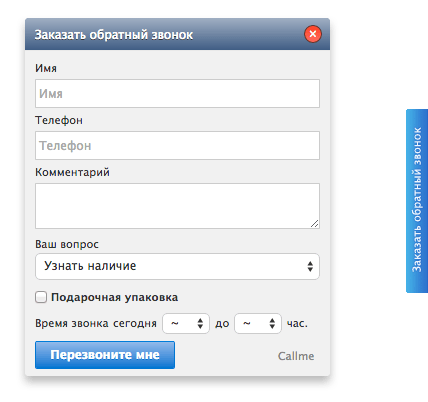The image size is (428, 402).
Task: Click the Имя input field
Action: [177, 94]
